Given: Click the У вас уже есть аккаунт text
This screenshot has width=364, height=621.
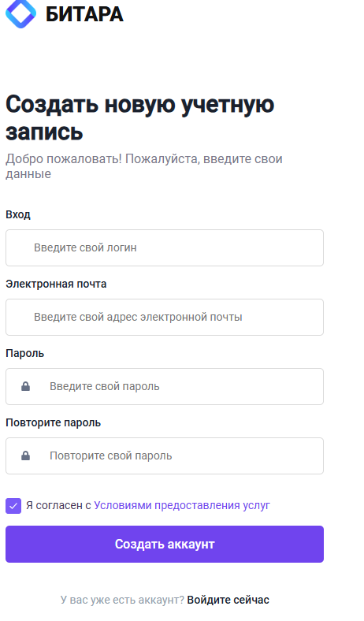Looking at the screenshot, I should point(122,600).
